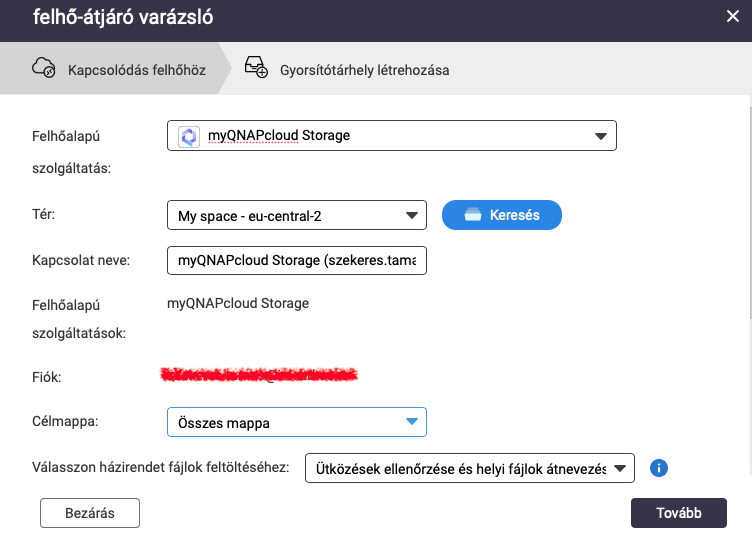Click the dialog's vertical scrollbar

pos(750,211)
